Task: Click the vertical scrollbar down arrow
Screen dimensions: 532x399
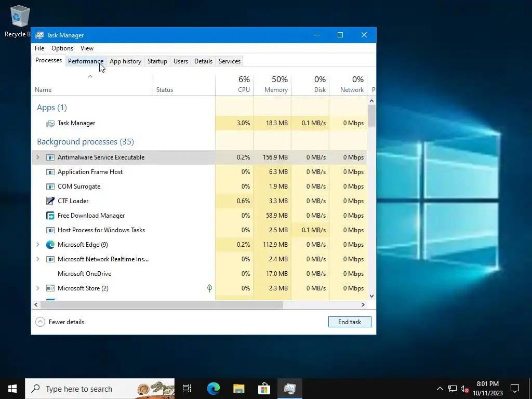Action: click(371, 296)
